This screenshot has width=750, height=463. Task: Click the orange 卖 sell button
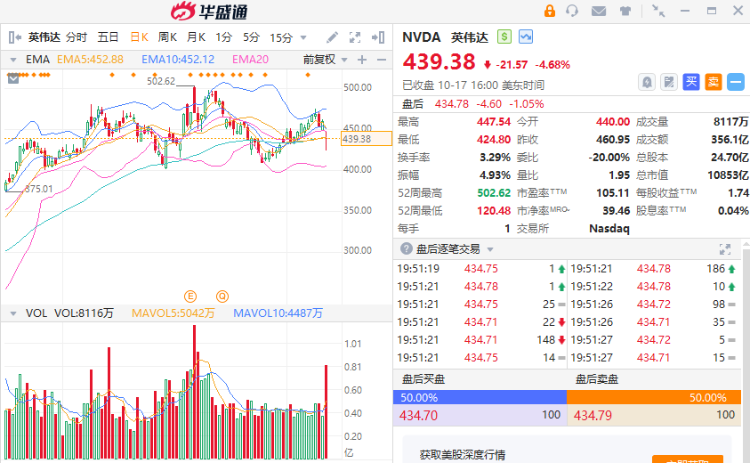(713, 82)
